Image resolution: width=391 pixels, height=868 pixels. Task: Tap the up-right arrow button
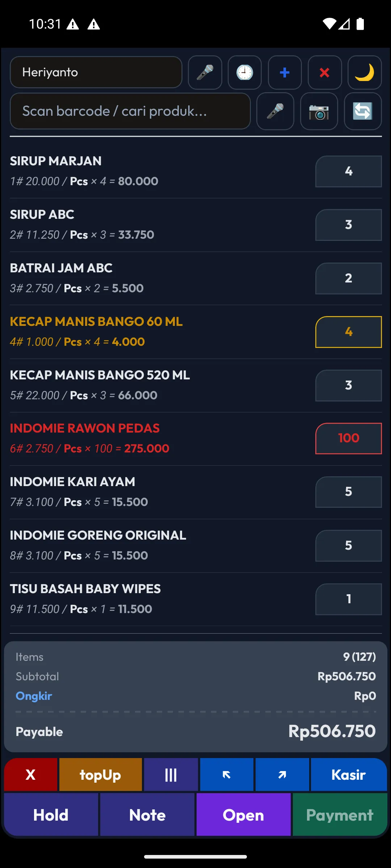[x=282, y=775]
